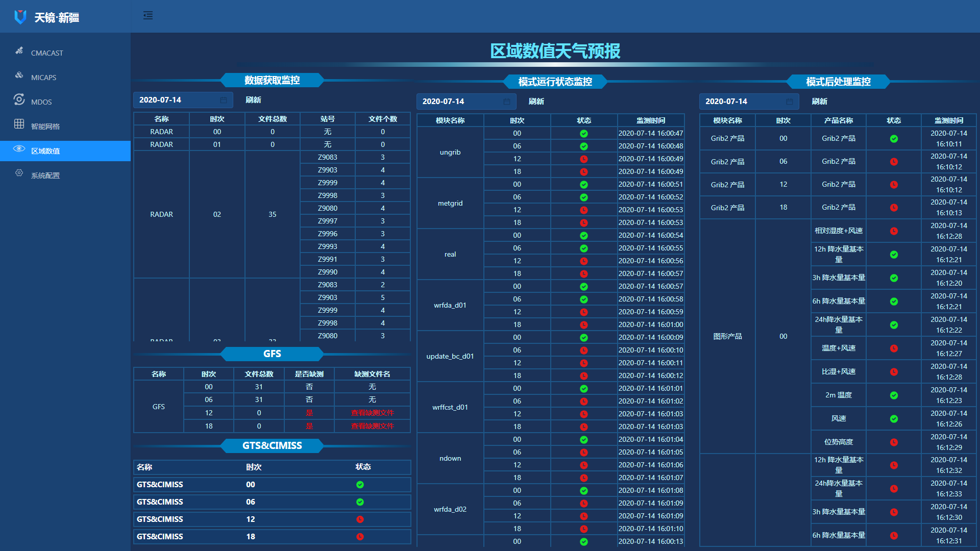The width and height of the screenshot is (980, 551).
Task: Click Grib2 产品 06 red status icon
Action: [894, 162]
